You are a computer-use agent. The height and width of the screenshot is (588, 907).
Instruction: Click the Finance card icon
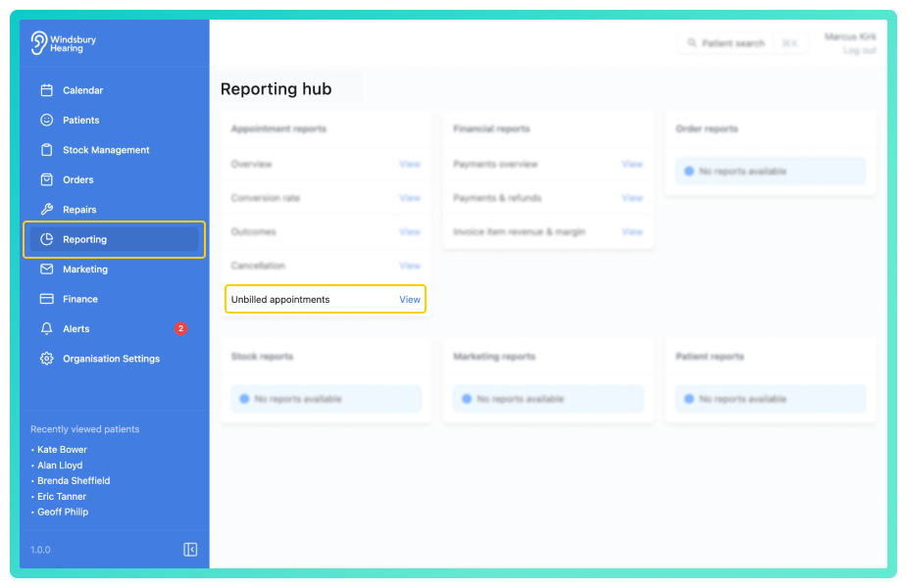[x=47, y=299]
